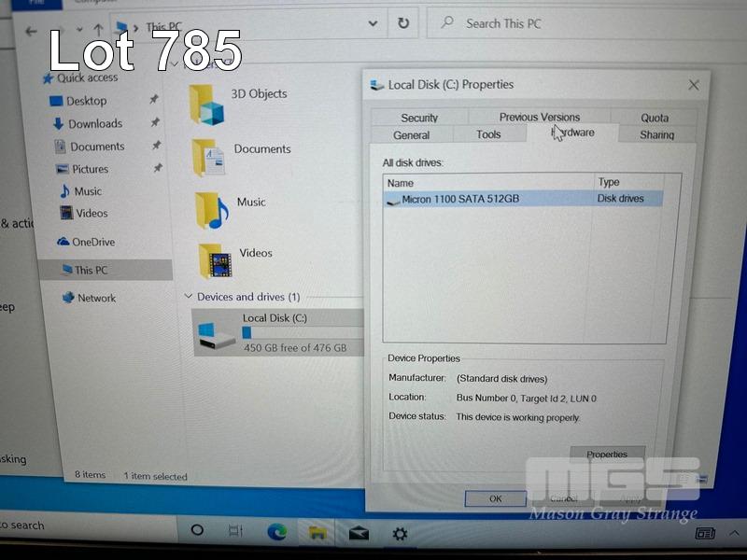Expand the address bar history dropdown
This screenshot has width=747, height=560.
[x=373, y=23]
